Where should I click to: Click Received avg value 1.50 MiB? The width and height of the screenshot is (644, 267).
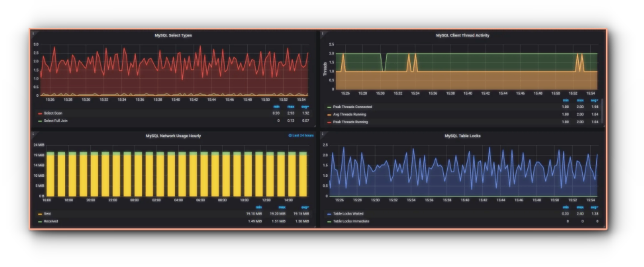pos(302,221)
